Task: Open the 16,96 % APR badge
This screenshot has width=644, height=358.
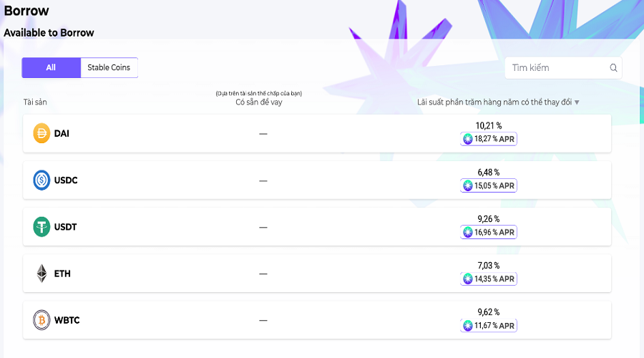Action: 488,232
